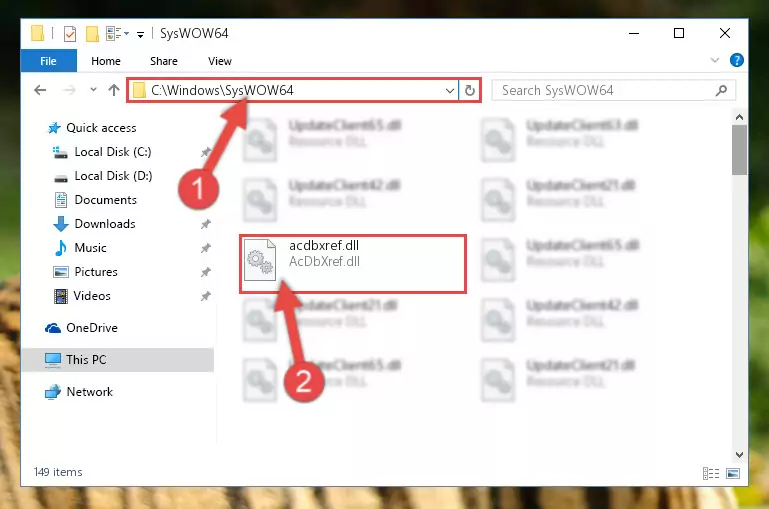The image size is (769, 509).
Task: Select This PC in the navigation pane
Action: [x=118, y=359]
